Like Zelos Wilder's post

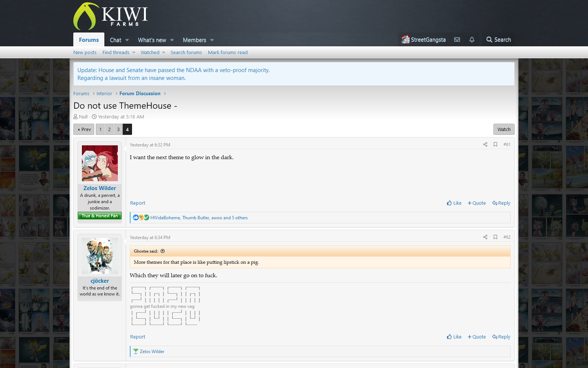[x=454, y=203]
